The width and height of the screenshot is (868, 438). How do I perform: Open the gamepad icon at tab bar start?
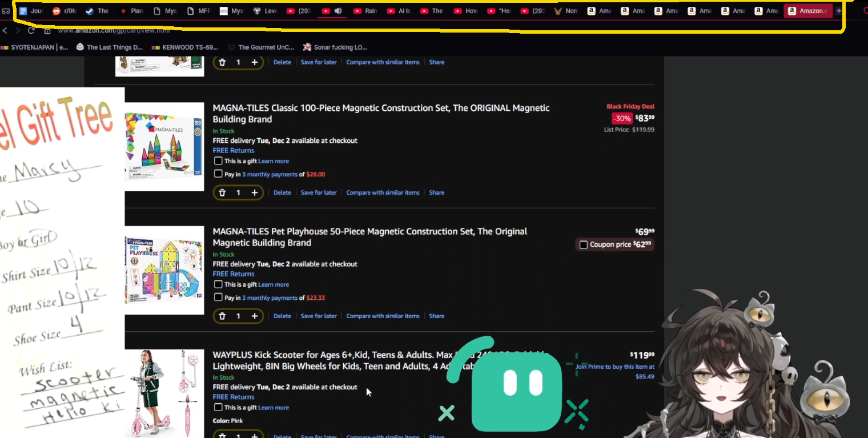click(6, 11)
